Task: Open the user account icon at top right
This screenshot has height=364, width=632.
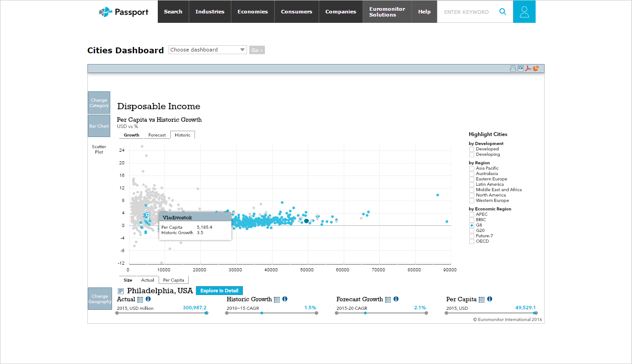Action: pos(524,12)
